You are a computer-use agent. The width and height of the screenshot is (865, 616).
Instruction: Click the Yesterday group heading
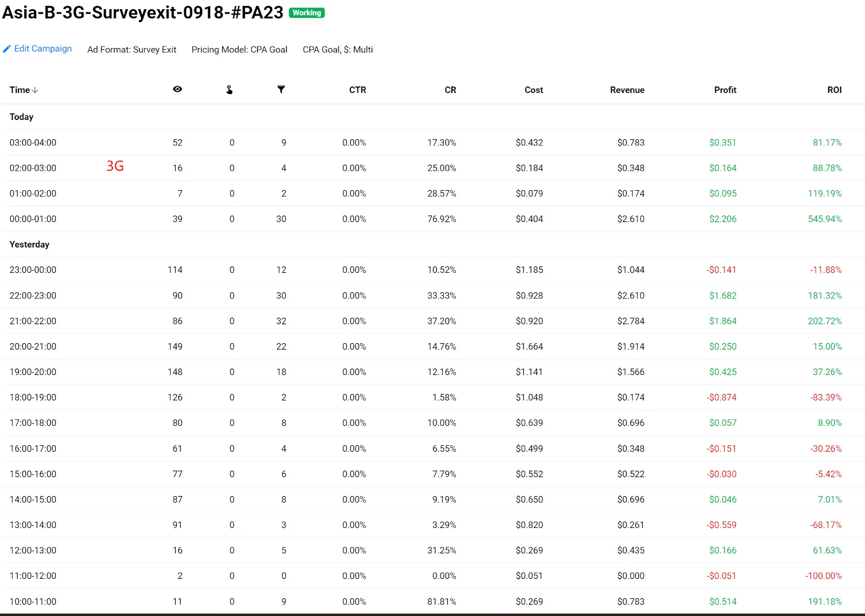[29, 244]
